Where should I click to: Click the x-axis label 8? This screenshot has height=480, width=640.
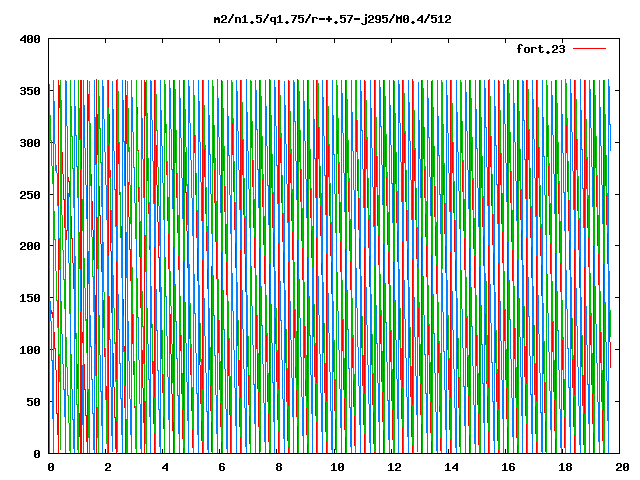click(279, 467)
